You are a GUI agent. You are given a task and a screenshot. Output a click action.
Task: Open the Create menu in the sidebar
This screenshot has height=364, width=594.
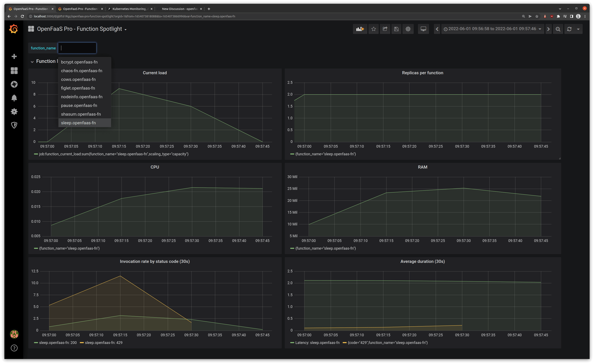(x=14, y=56)
